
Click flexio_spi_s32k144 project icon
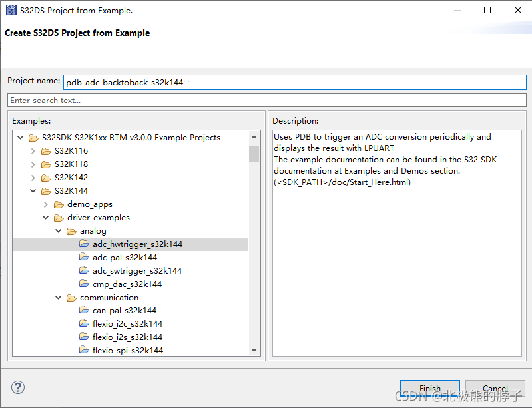(x=84, y=349)
